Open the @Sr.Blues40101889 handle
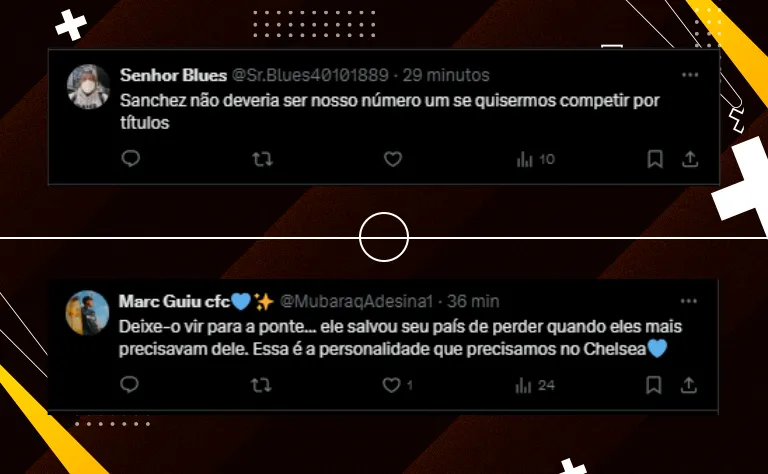Image resolution: width=768 pixels, height=474 pixels. click(310, 75)
